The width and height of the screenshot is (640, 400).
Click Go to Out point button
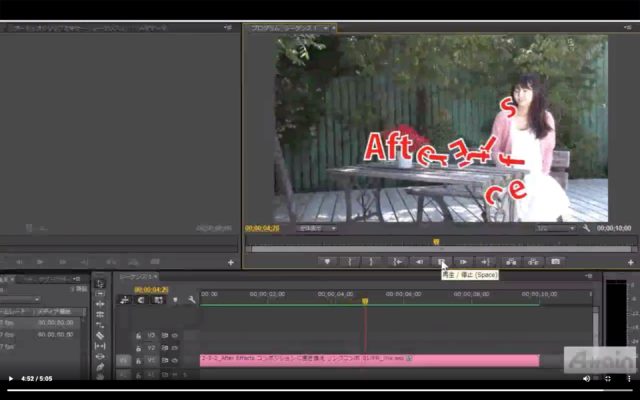point(485,262)
